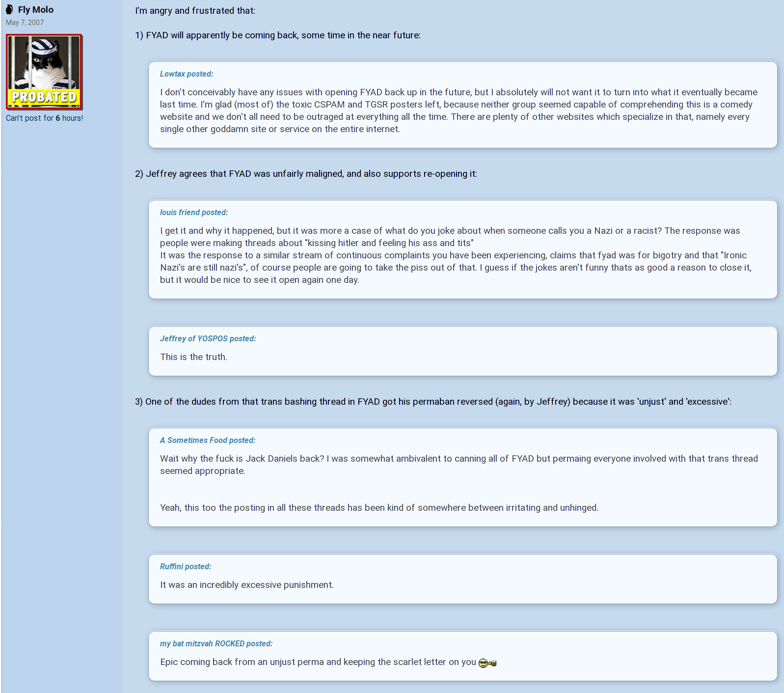Click the sunglasses smiley emoticon
Viewport: 784px width, 693px height.
[487, 663]
